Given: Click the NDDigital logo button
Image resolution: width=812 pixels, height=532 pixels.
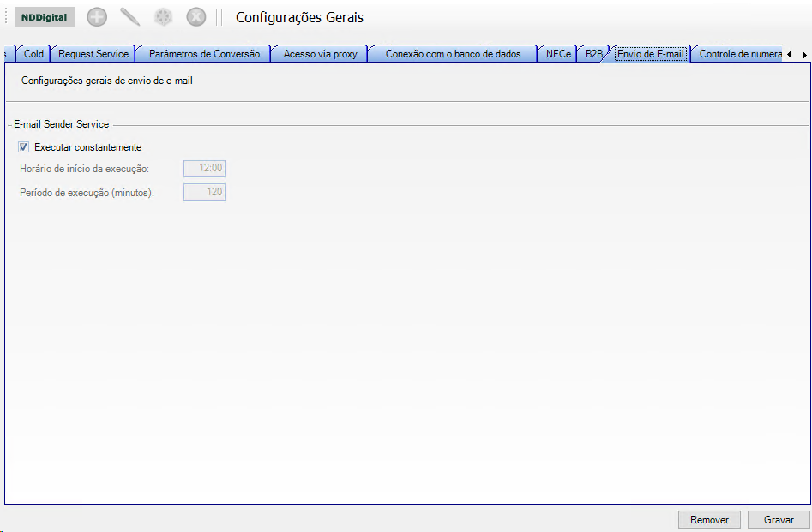Looking at the screenshot, I should click(45, 17).
